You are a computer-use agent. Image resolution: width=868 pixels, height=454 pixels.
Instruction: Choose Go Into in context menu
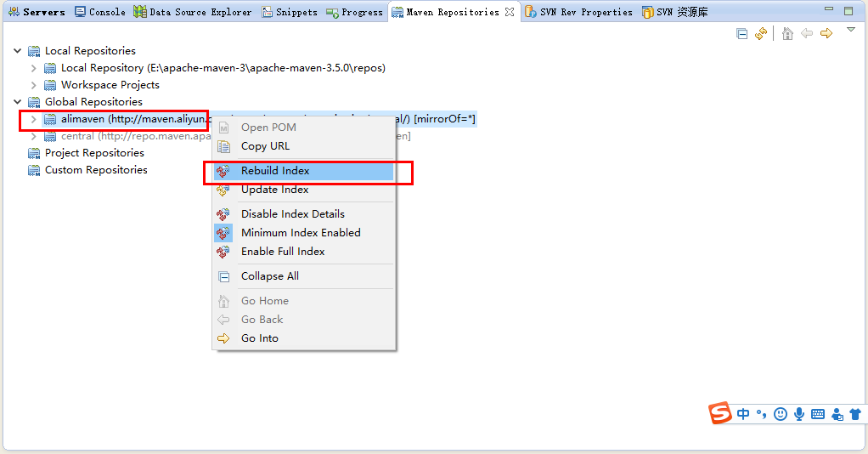(x=304, y=338)
